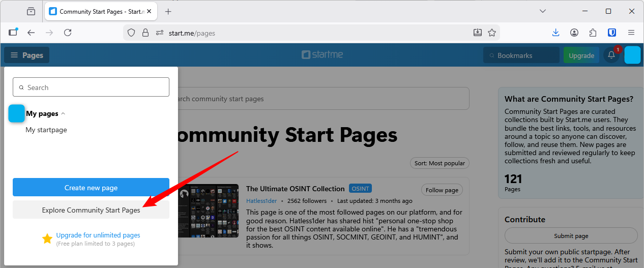Toggle the Pages hamburger menu
Viewport: 644px width, 268px height.
tap(27, 55)
